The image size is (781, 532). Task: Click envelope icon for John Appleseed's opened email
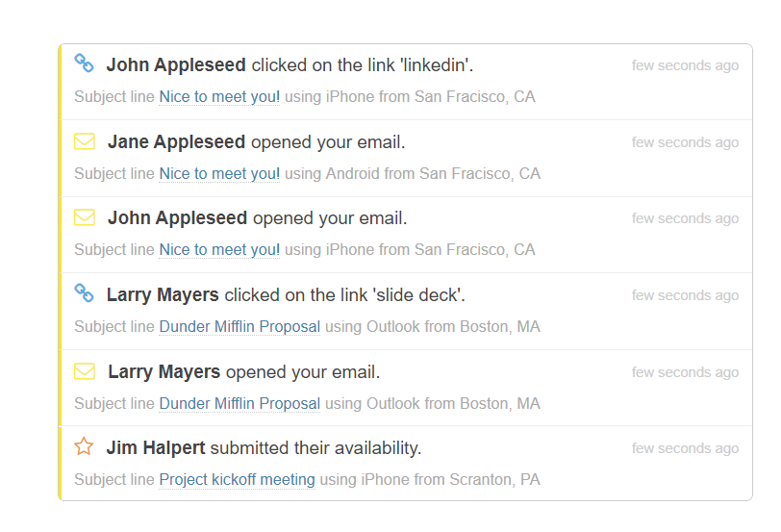click(85, 218)
